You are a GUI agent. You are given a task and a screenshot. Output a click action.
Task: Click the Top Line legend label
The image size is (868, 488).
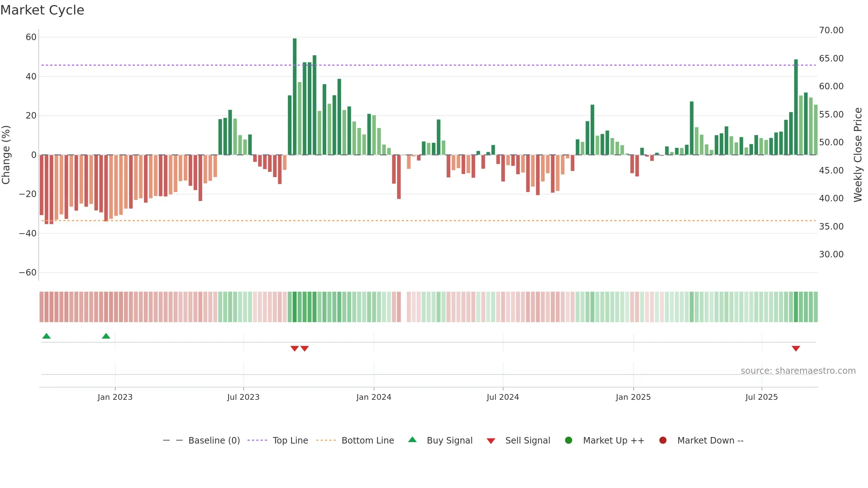coord(290,440)
